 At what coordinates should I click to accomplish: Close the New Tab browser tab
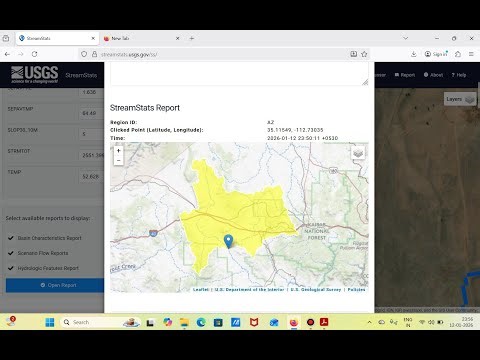pyautogui.click(x=178, y=38)
